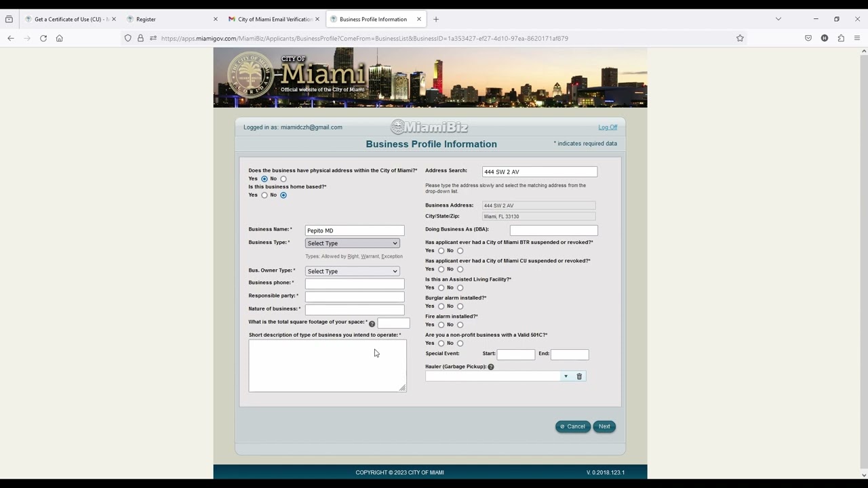Click the square footage help icon

(x=372, y=324)
